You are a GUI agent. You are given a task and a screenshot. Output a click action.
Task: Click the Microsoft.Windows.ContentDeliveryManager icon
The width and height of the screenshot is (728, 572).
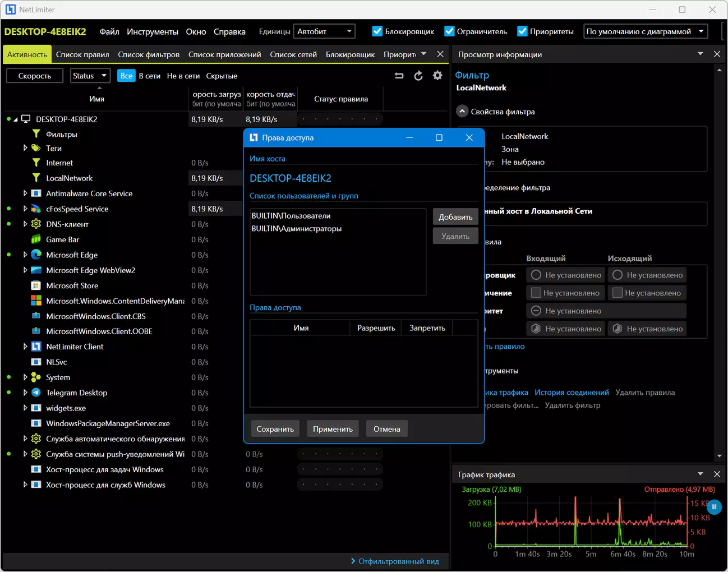click(x=36, y=301)
